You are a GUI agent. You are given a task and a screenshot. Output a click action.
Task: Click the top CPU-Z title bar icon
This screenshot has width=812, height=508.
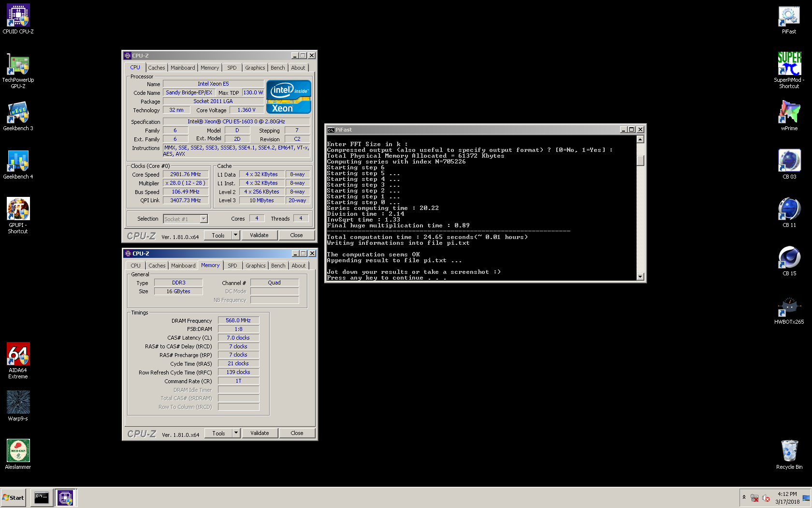tap(128, 56)
